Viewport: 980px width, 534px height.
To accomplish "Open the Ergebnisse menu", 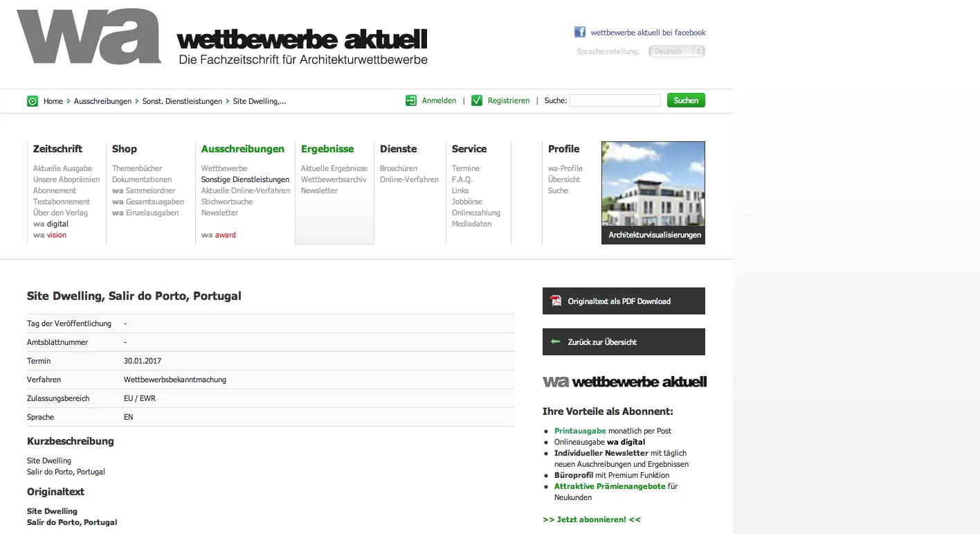I will (327, 149).
